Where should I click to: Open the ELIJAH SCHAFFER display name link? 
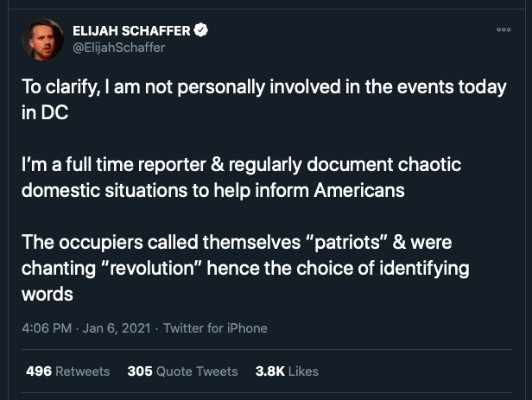tap(131, 30)
